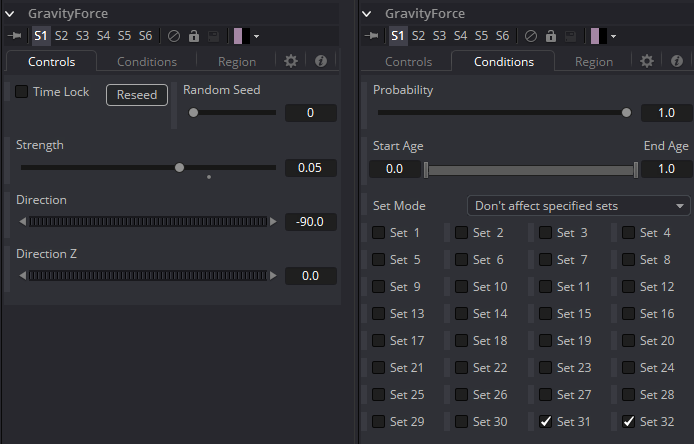The width and height of the screenshot is (694, 444).
Task: Select version S3 in right panel
Action: [x=439, y=36]
